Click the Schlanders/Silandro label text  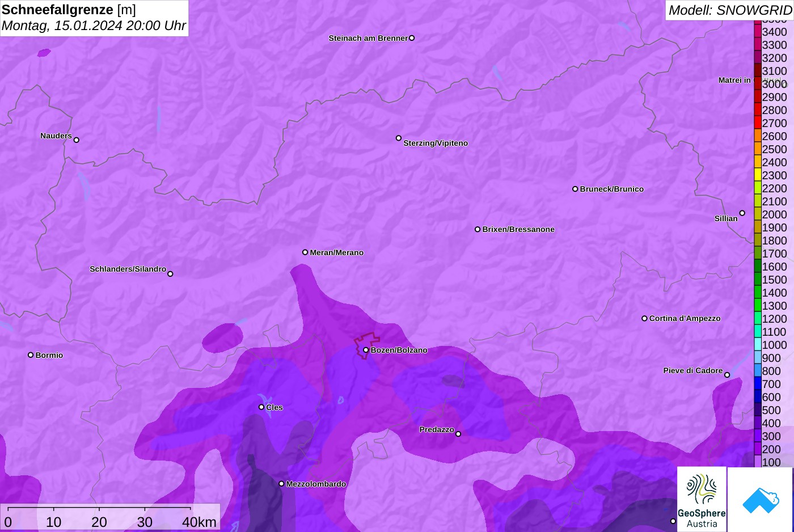[x=128, y=269]
